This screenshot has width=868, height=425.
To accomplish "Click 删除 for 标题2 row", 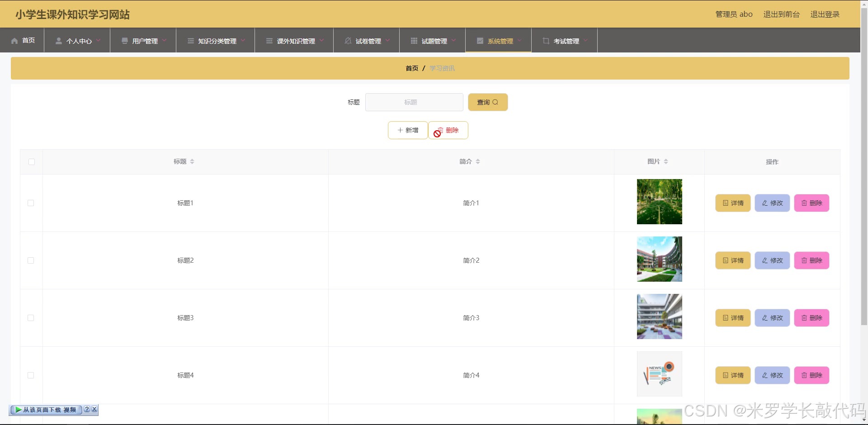I will click(x=811, y=260).
